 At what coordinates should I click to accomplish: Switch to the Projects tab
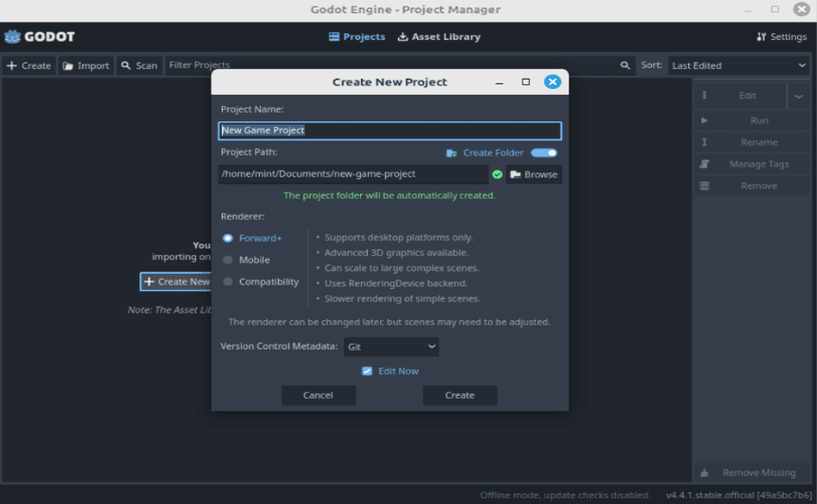356,37
